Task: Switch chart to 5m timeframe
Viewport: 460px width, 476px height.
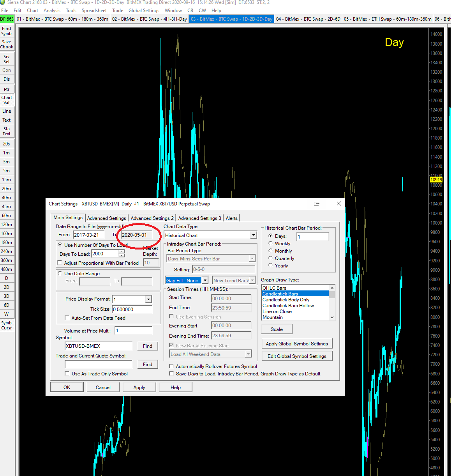Action: [7, 171]
